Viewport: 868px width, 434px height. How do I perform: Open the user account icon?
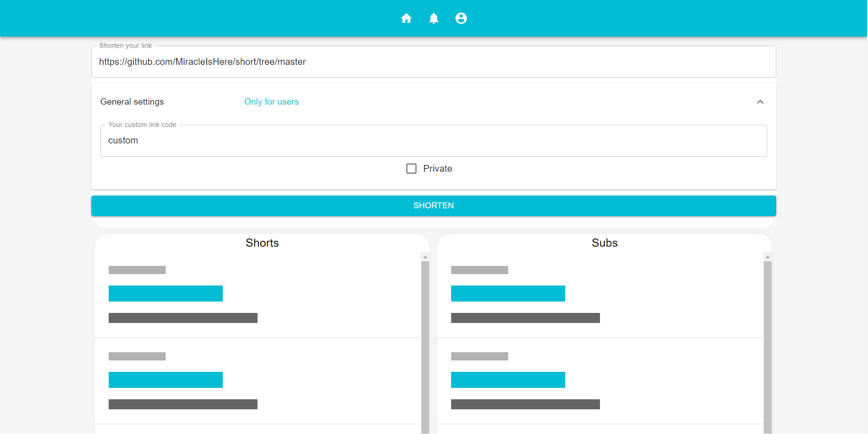[x=461, y=18]
